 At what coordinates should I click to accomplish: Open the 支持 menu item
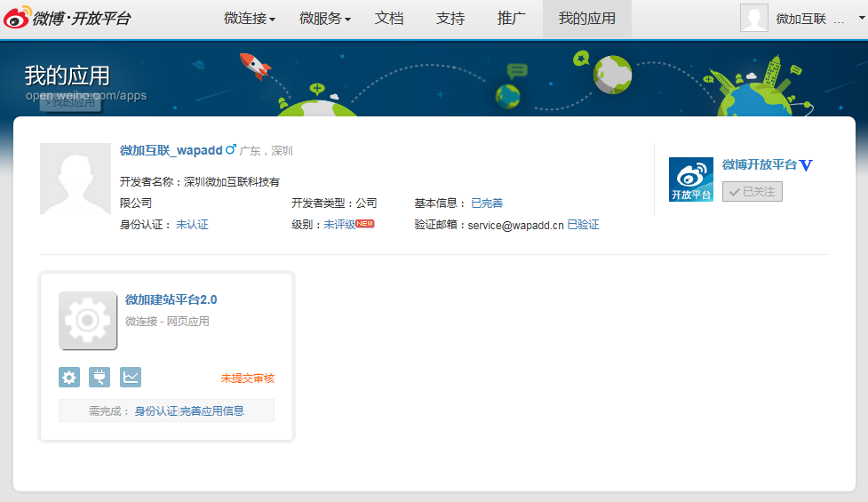coord(450,19)
